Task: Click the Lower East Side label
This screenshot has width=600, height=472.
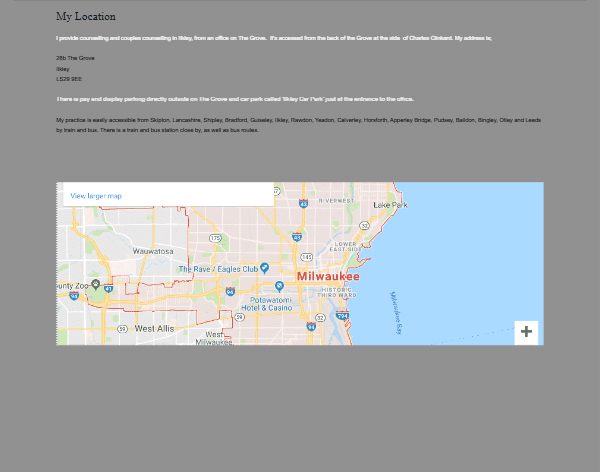Action: 346,246
